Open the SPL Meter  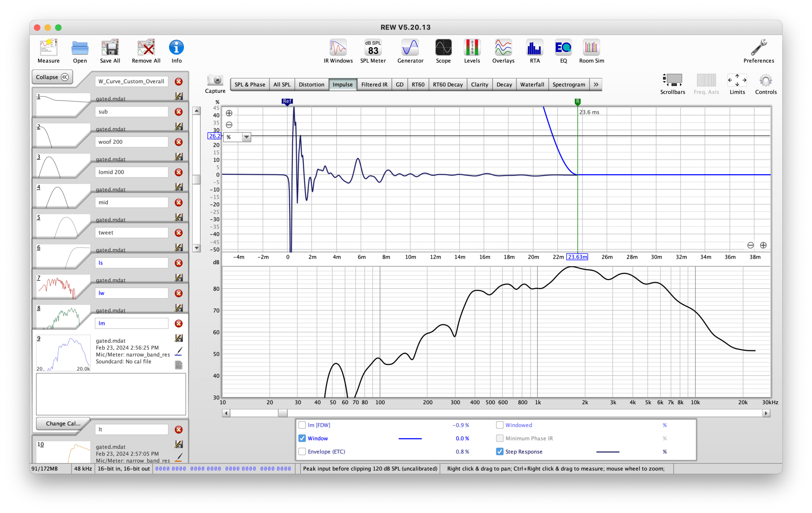click(373, 51)
